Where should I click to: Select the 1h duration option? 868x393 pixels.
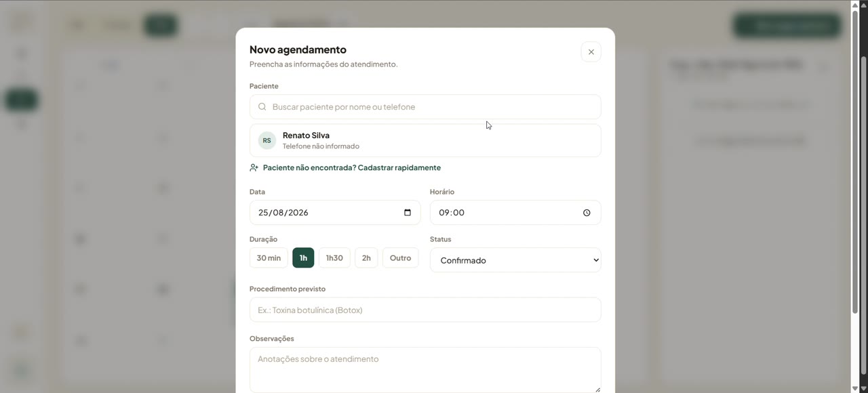(303, 258)
